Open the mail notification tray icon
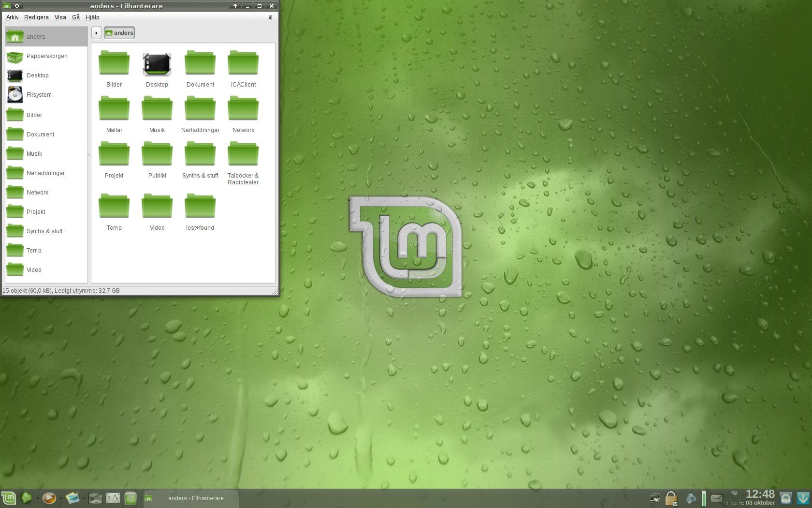The height and width of the screenshot is (508, 812). (717, 498)
